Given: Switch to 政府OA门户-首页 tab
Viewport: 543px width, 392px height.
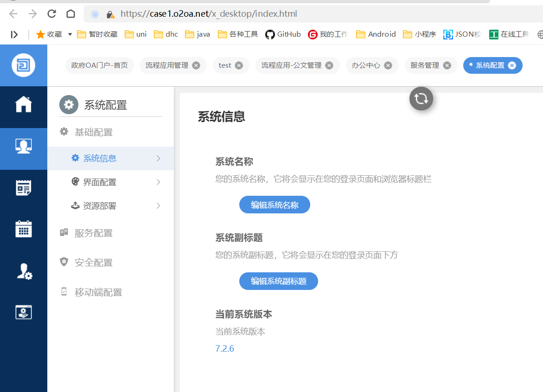Looking at the screenshot, I should click(x=99, y=65).
